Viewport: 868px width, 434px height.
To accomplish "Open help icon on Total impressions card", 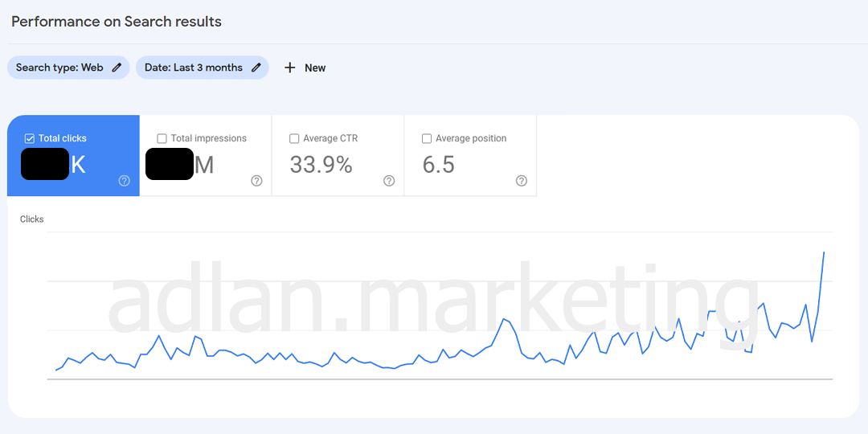I will [256, 181].
